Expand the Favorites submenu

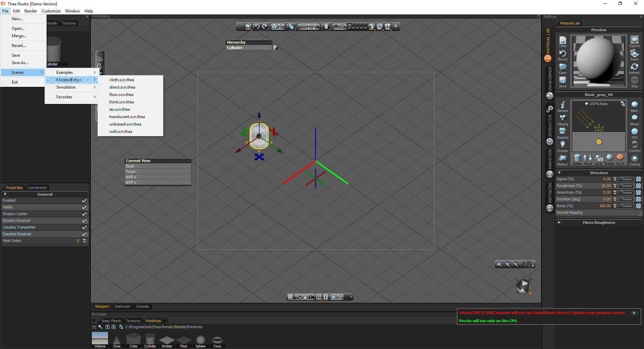[x=72, y=97]
